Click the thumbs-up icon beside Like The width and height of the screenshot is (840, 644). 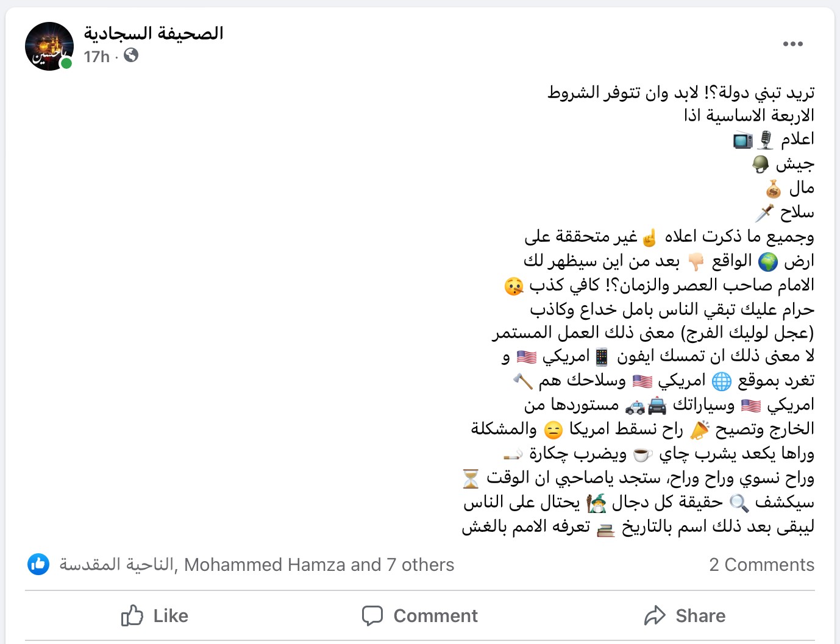click(x=132, y=615)
